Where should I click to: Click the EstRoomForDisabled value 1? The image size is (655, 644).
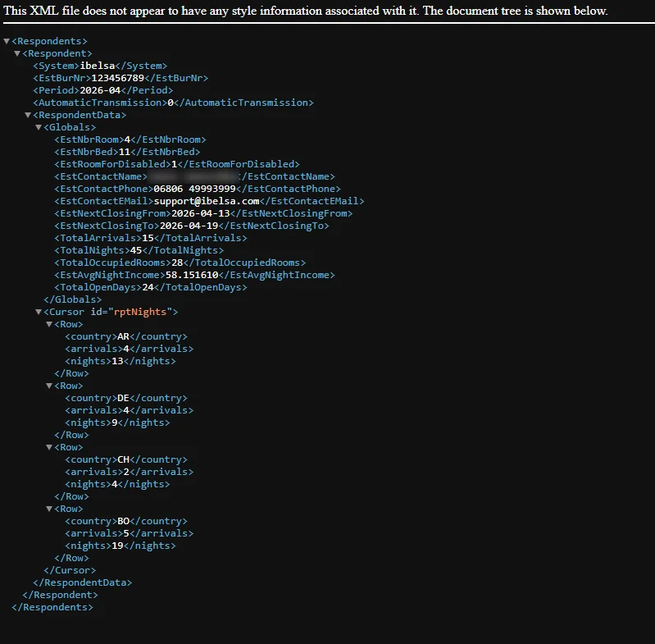coord(174,164)
